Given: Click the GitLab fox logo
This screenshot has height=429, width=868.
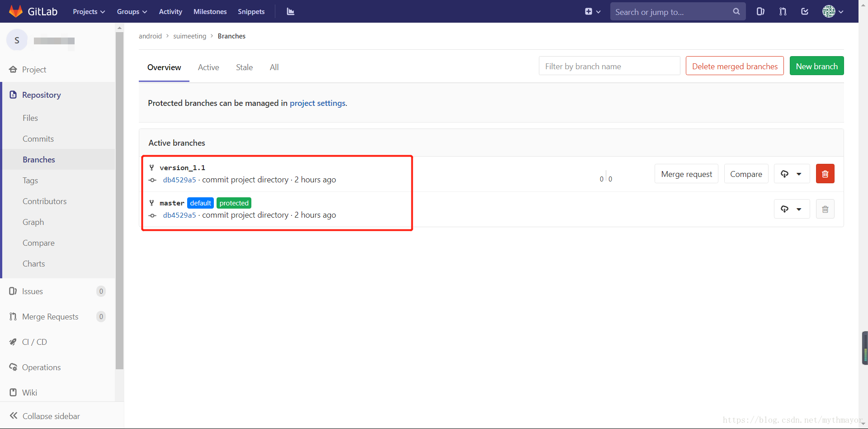Looking at the screenshot, I should click(16, 11).
